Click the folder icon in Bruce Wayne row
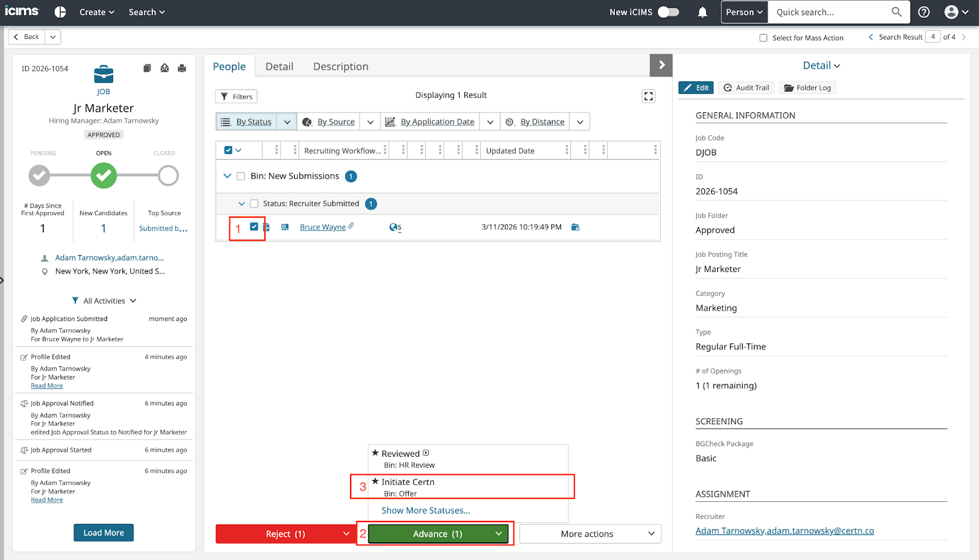The height and width of the screenshot is (560, 979). (x=575, y=227)
